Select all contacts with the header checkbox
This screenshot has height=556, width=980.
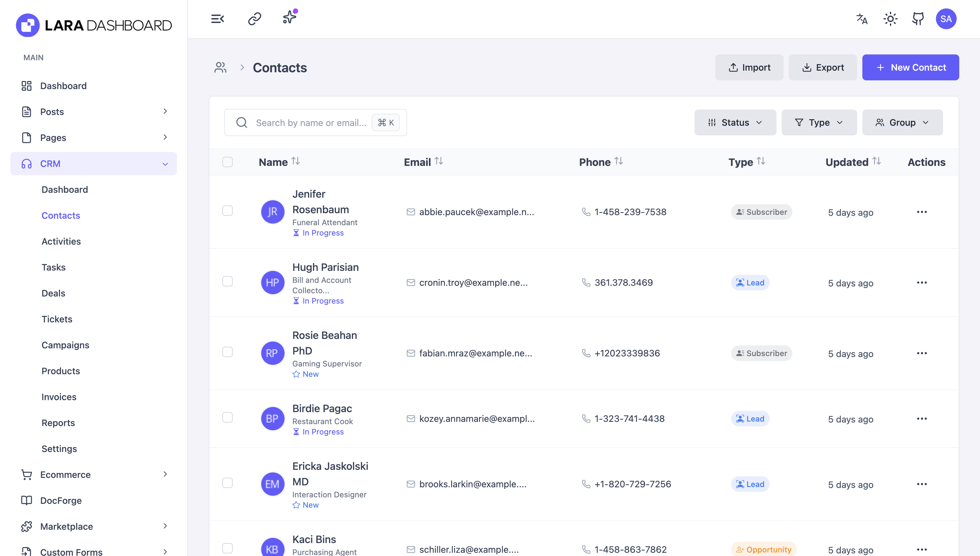coord(227,162)
